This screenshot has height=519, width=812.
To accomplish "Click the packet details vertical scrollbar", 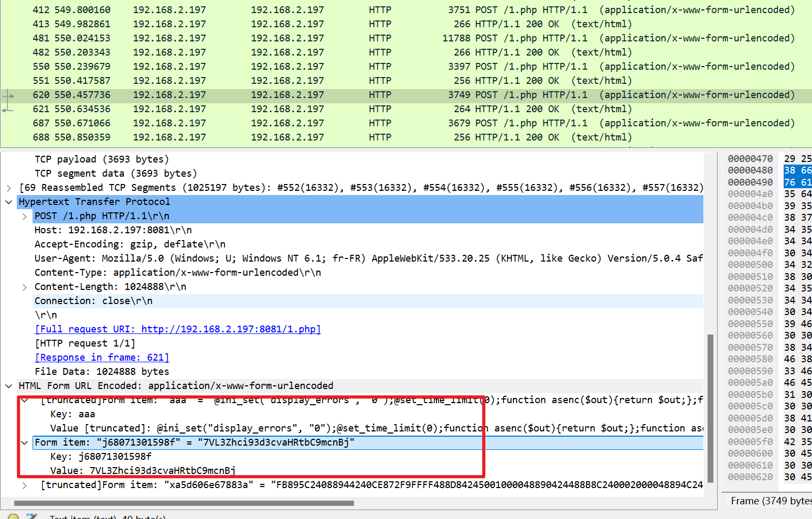I will (711, 408).
